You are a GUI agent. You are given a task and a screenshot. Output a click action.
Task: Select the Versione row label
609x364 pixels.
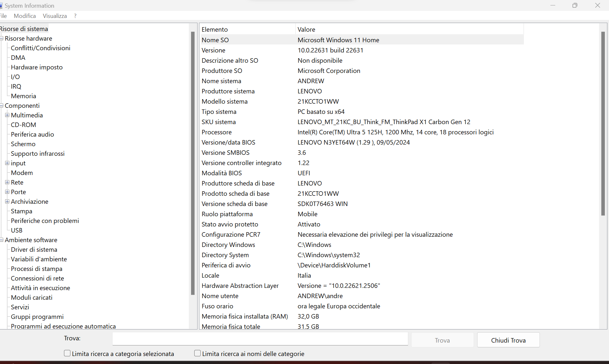pyautogui.click(x=213, y=50)
